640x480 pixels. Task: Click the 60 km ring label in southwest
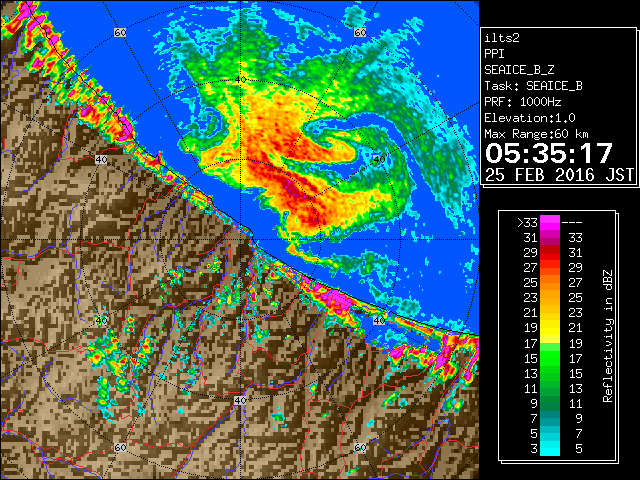pos(120,448)
